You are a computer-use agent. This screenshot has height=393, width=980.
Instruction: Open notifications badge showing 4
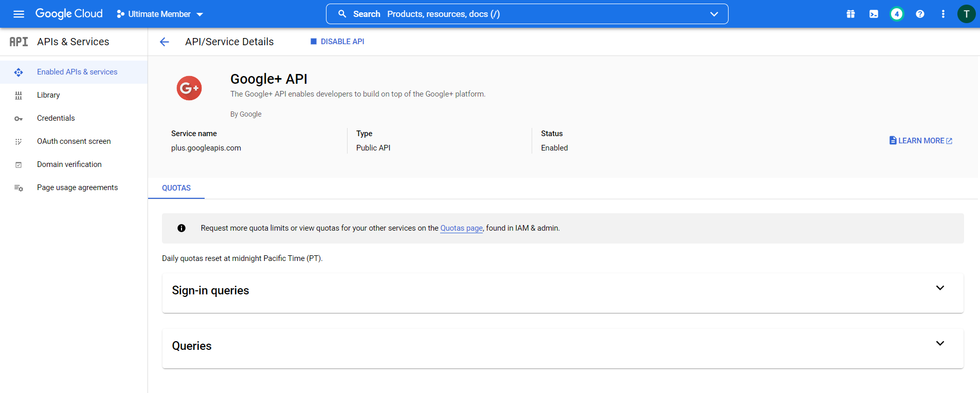click(x=897, y=14)
